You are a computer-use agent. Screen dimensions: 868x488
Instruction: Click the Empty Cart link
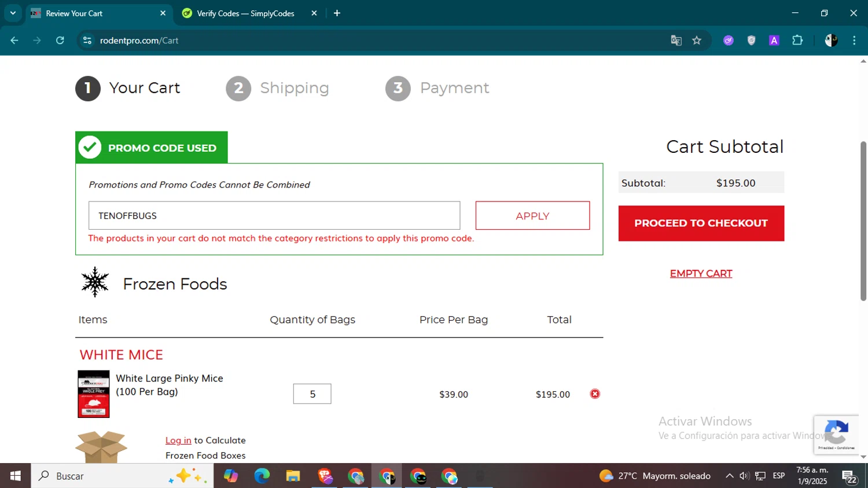click(701, 273)
